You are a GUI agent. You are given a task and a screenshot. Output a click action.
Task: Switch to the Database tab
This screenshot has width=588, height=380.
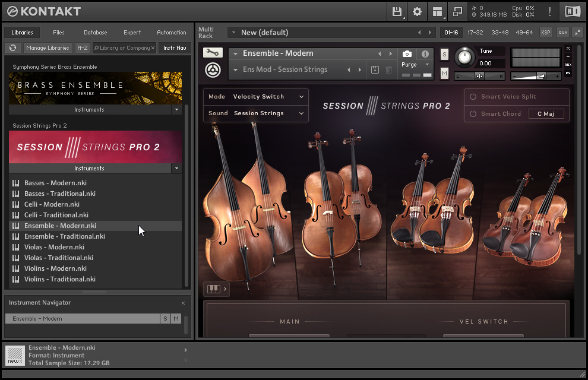(95, 33)
